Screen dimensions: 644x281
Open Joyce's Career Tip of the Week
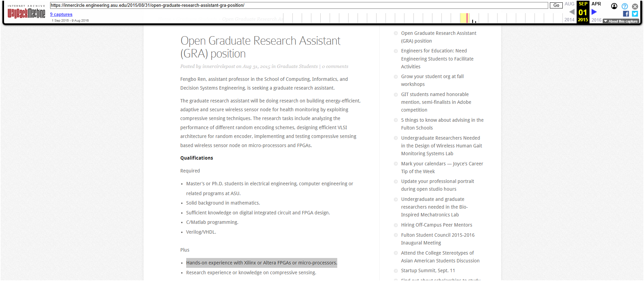tap(442, 168)
